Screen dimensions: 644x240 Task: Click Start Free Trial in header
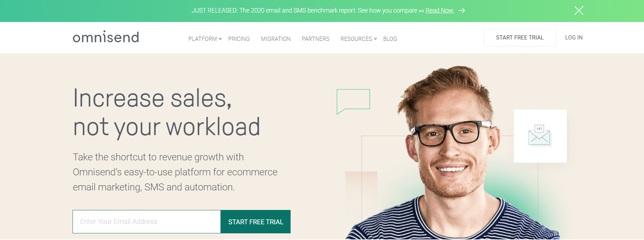pyautogui.click(x=520, y=38)
